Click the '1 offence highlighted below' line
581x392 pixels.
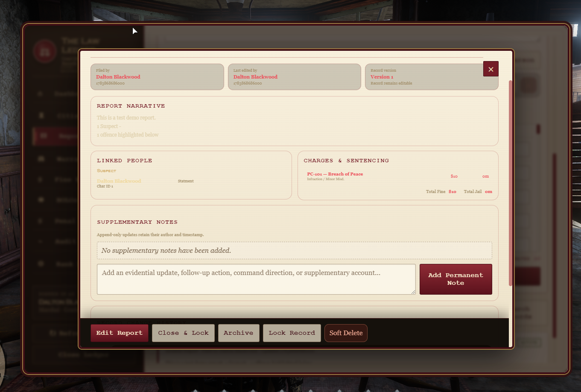coord(128,135)
